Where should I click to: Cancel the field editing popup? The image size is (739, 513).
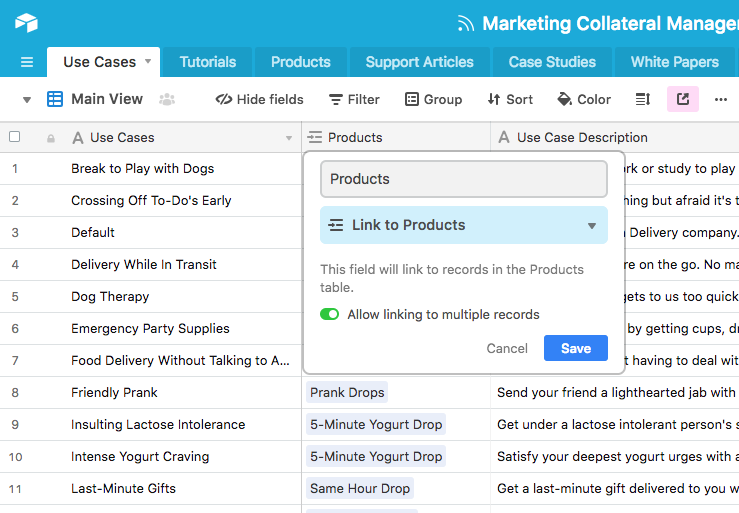point(507,348)
